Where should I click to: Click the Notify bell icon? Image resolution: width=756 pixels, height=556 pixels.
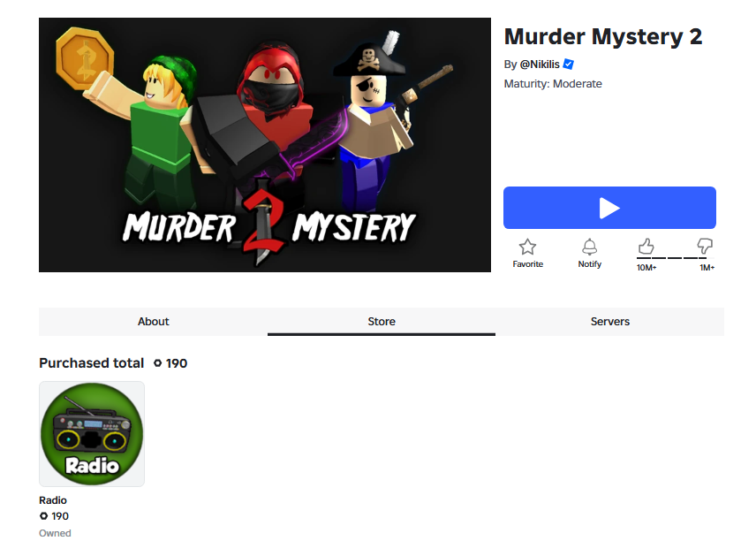tap(589, 247)
